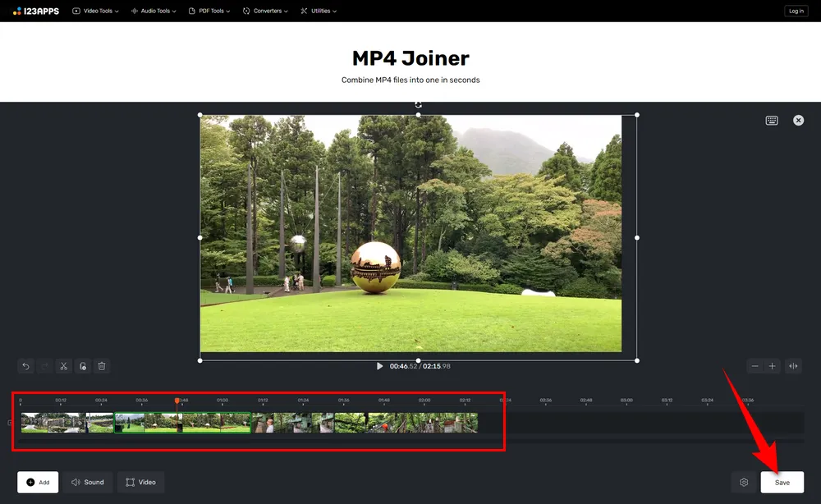Click the undo arrow icon
Image resolution: width=821 pixels, height=504 pixels.
click(25, 366)
